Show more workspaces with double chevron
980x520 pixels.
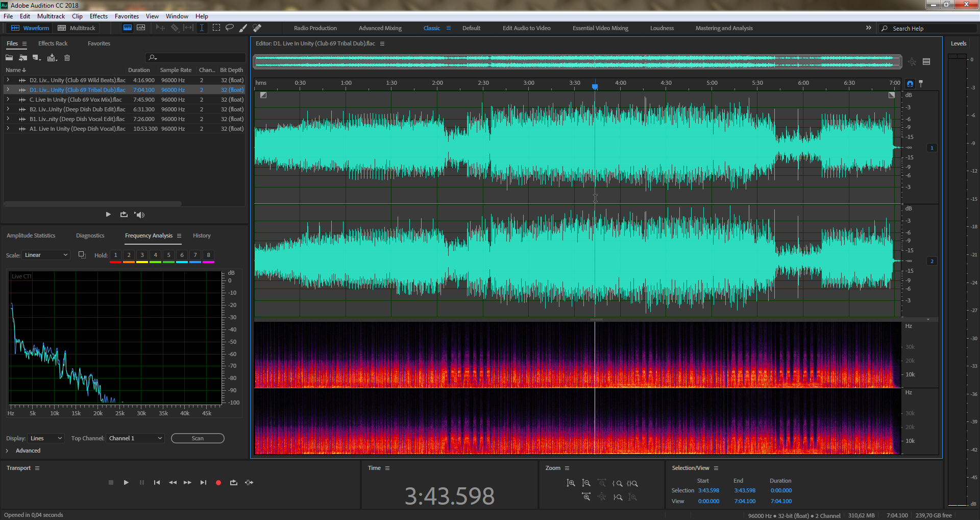[x=869, y=28]
